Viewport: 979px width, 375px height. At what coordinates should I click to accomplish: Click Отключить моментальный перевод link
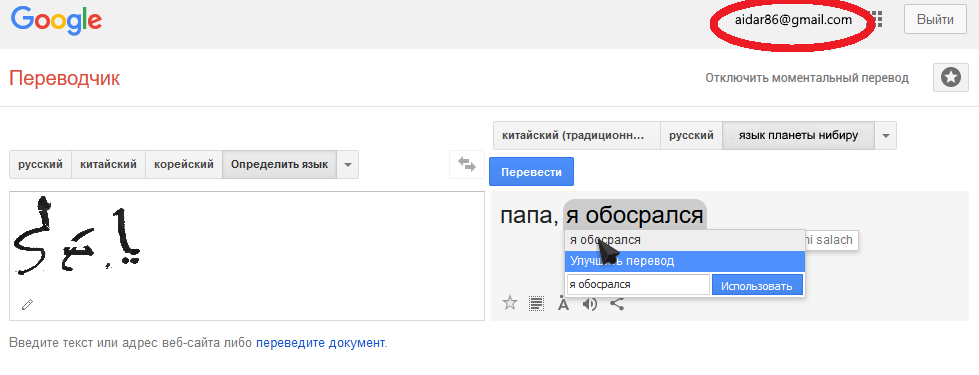tap(807, 78)
